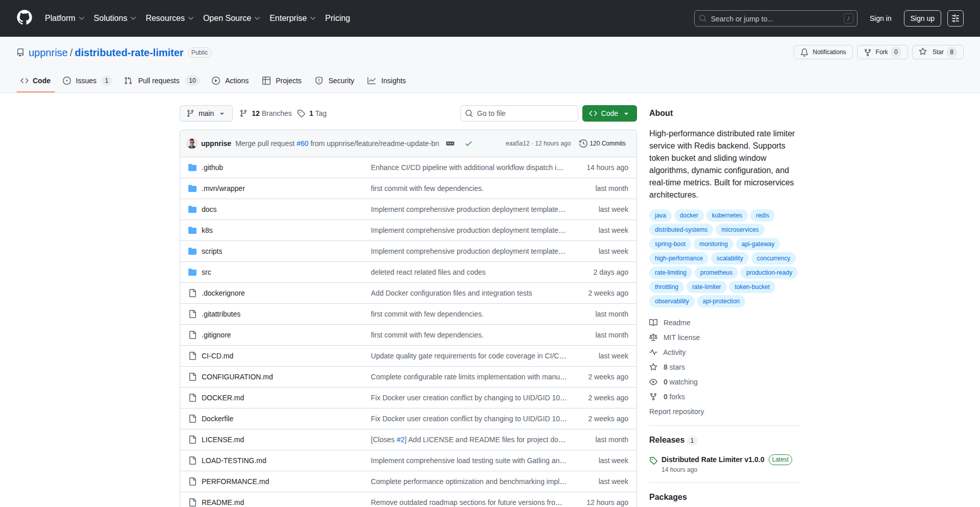Open the distributed-rate-limiter repo link
The height and width of the screenshot is (507, 980).
coord(129,53)
